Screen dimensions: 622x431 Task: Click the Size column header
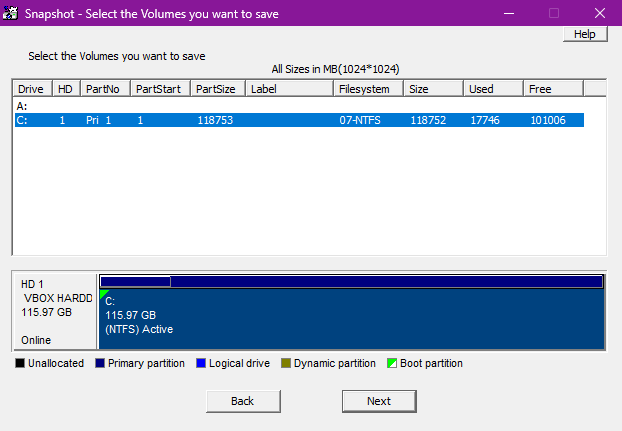click(x=434, y=89)
